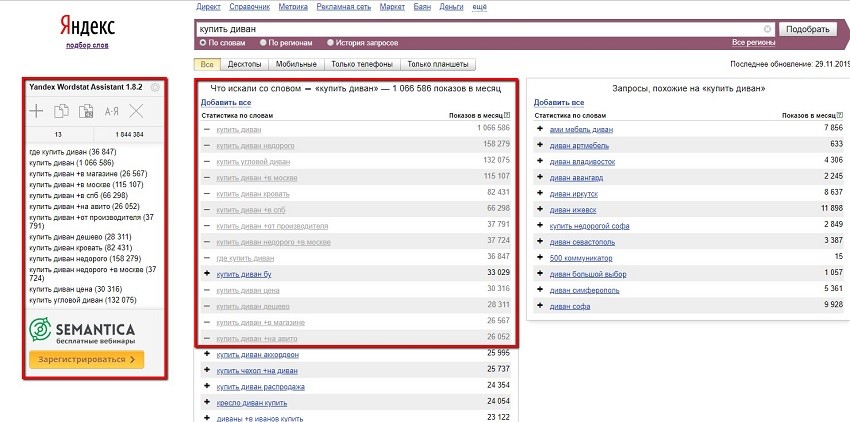Switch to 'Только планшеты' tab
This screenshot has height=422, width=850.
437,65
